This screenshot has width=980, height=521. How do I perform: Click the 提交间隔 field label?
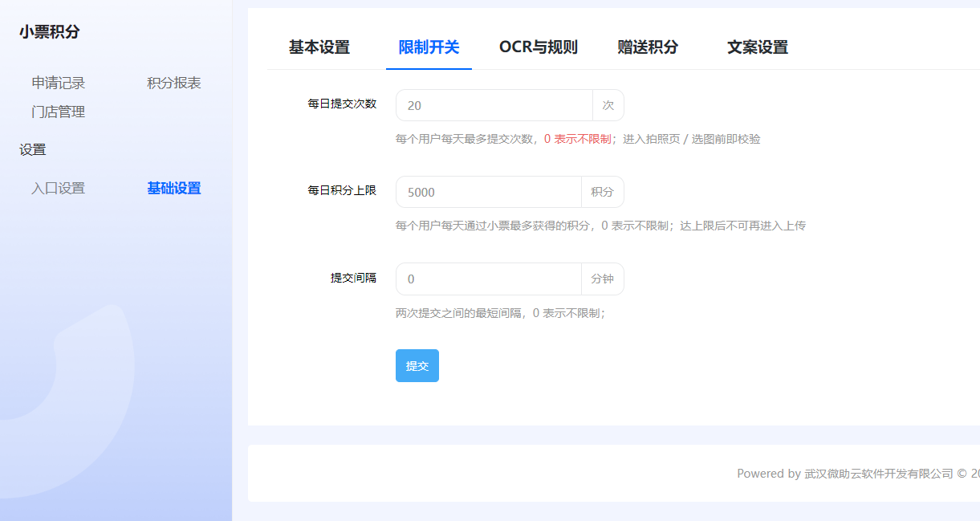(x=353, y=277)
